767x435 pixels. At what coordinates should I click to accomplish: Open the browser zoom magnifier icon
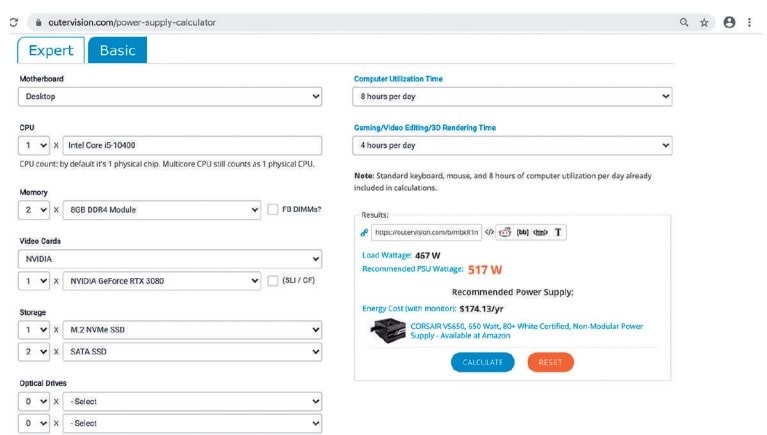point(684,22)
